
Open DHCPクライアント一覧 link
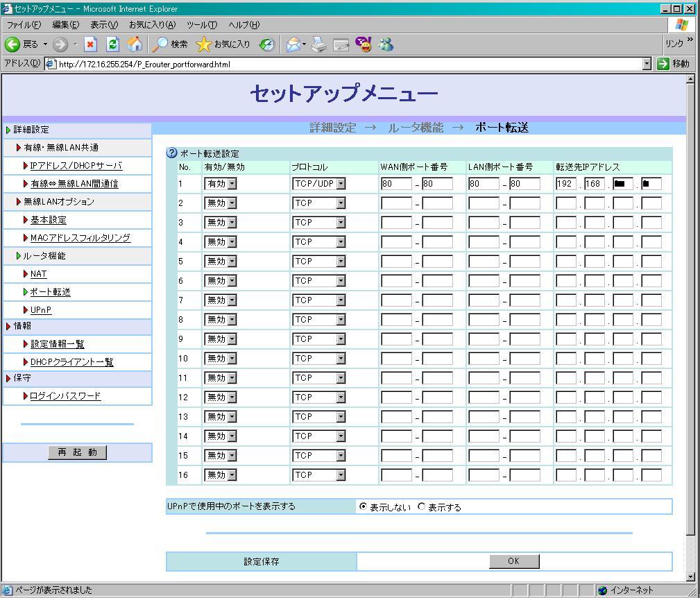click(x=71, y=362)
